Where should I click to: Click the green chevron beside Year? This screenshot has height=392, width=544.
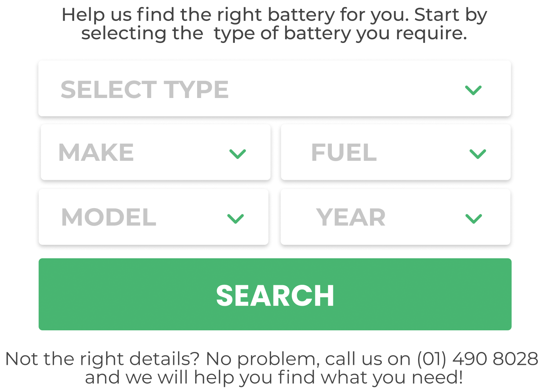click(x=474, y=218)
